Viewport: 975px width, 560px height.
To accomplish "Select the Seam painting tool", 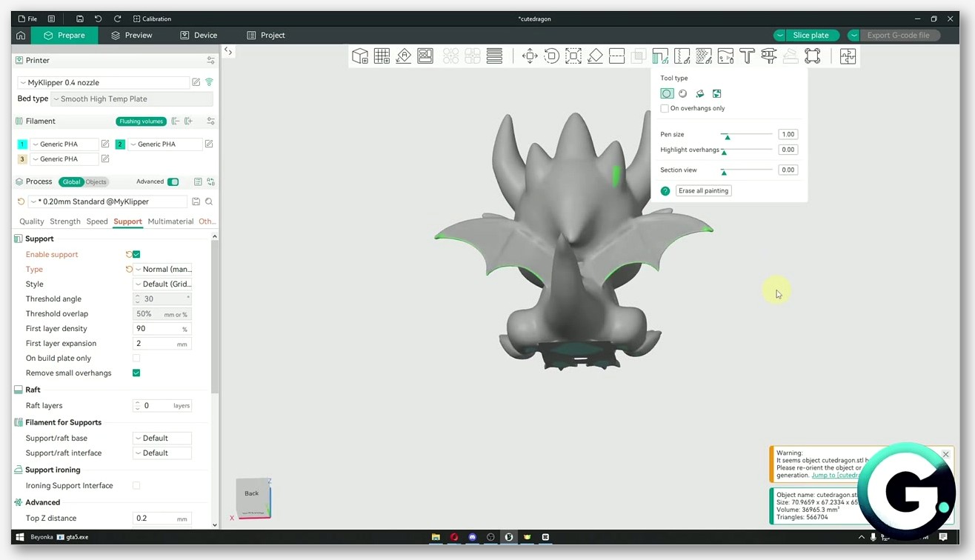I will (682, 56).
